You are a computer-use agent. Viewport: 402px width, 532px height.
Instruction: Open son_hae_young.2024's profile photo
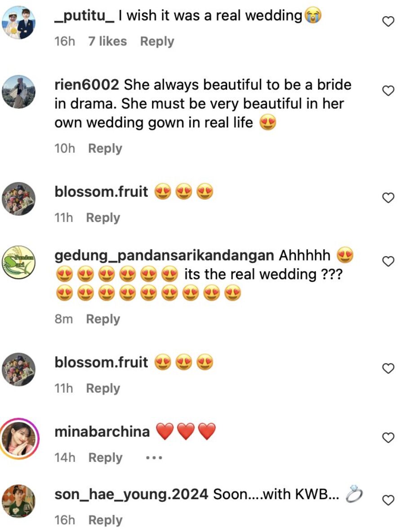pyautogui.click(x=19, y=501)
